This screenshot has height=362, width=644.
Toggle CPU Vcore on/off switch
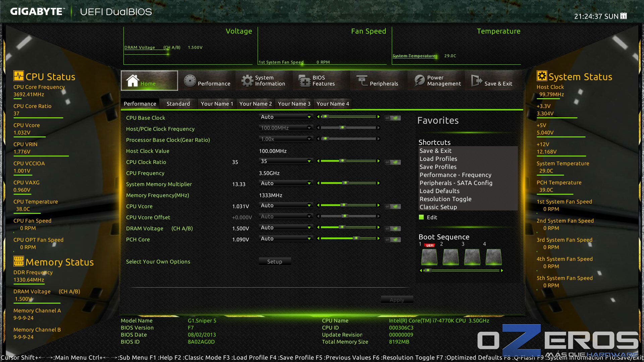click(x=392, y=206)
